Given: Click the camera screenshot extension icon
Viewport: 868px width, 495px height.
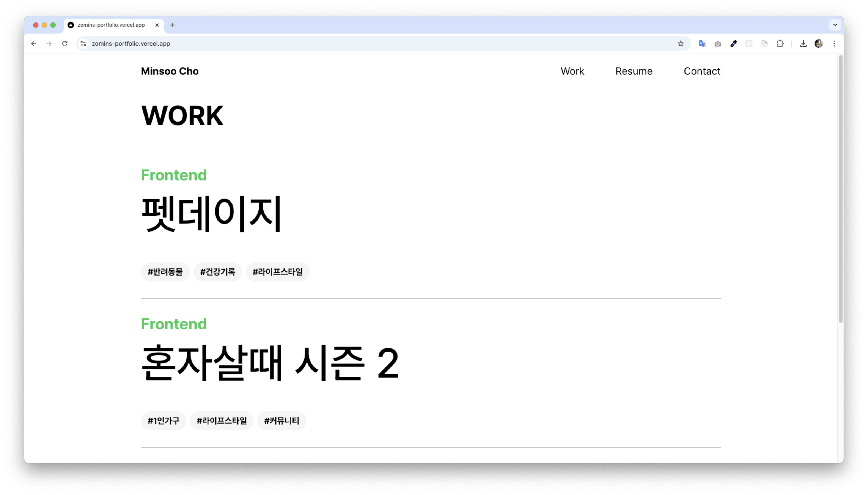Looking at the screenshot, I should 717,44.
